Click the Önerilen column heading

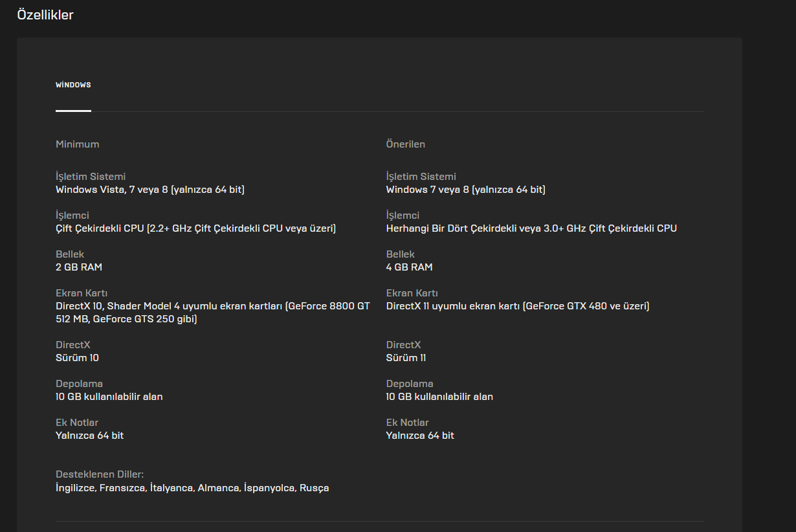pyautogui.click(x=406, y=144)
